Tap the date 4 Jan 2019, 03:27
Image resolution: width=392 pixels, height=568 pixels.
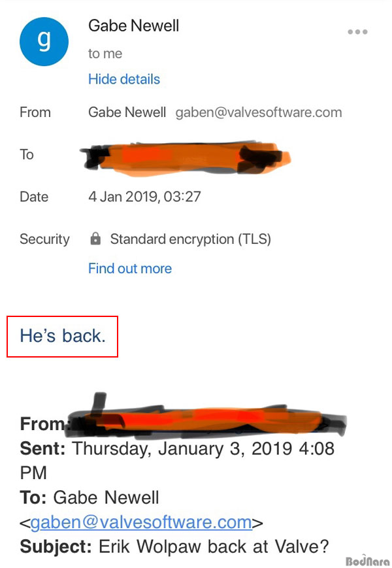(144, 197)
